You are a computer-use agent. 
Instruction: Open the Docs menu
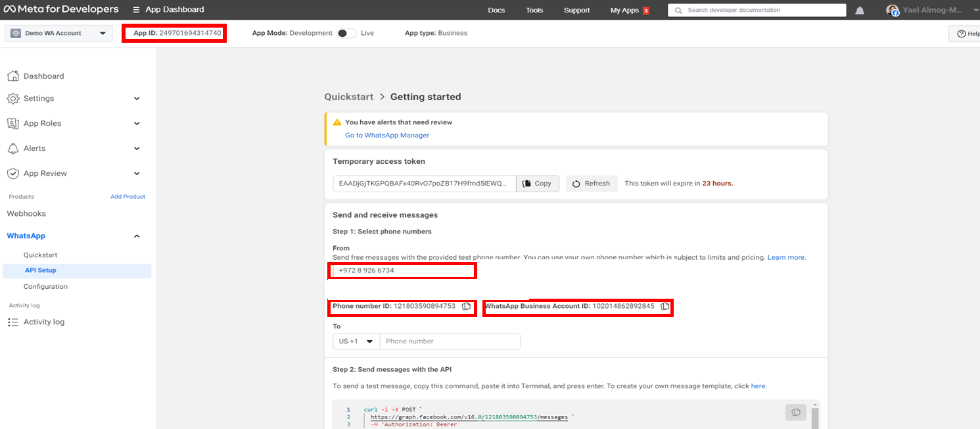click(496, 11)
